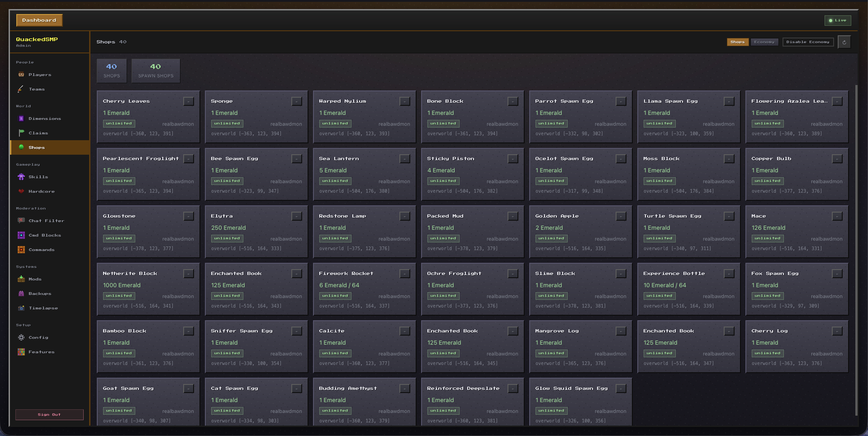Select the Teams sword icon

[x=21, y=89]
